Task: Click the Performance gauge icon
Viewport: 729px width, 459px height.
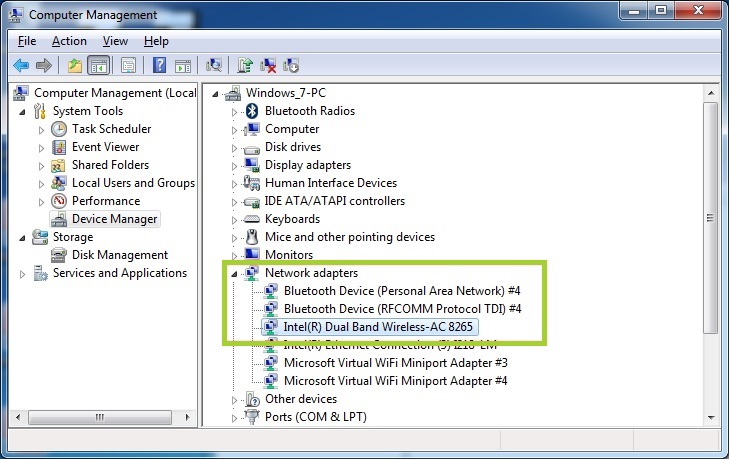Action: (59, 201)
